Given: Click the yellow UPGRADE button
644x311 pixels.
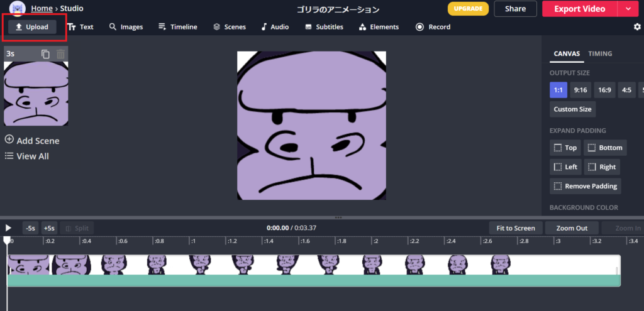Looking at the screenshot, I should [x=468, y=9].
